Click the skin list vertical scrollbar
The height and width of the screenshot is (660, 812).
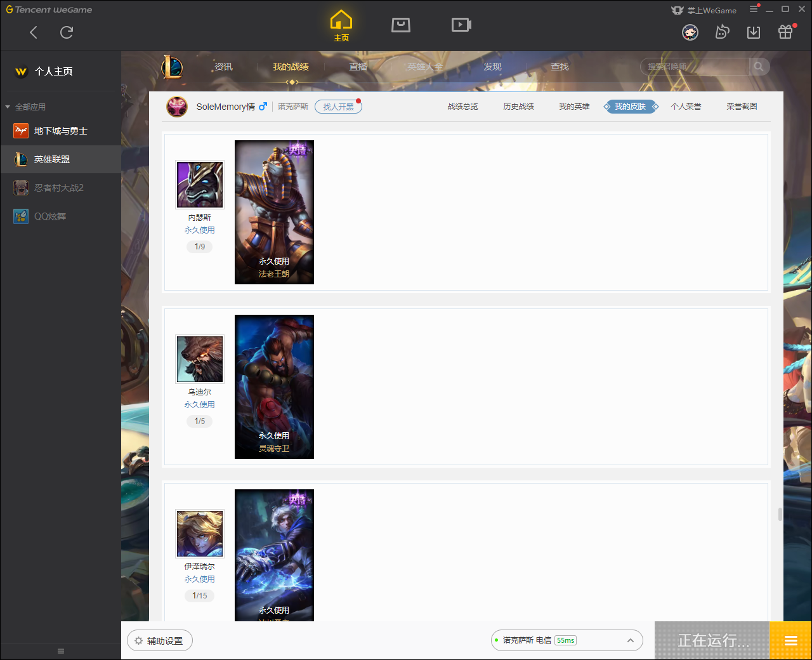point(780,514)
